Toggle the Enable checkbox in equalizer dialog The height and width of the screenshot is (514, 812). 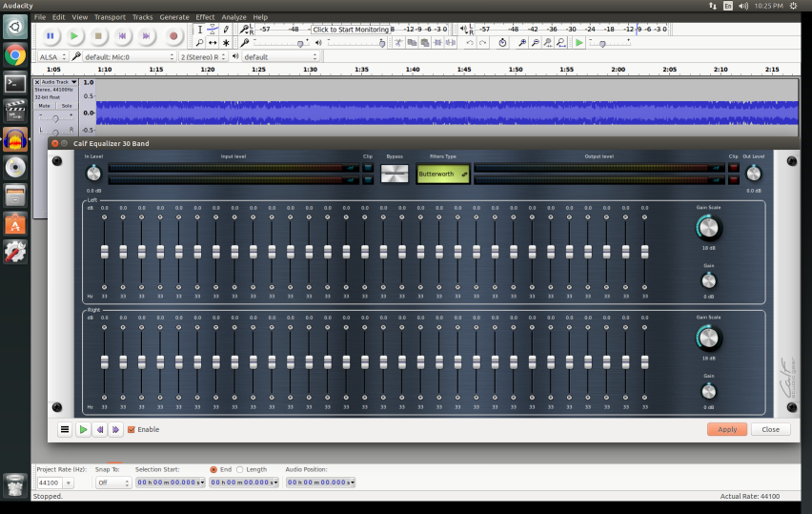pyautogui.click(x=132, y=430)
